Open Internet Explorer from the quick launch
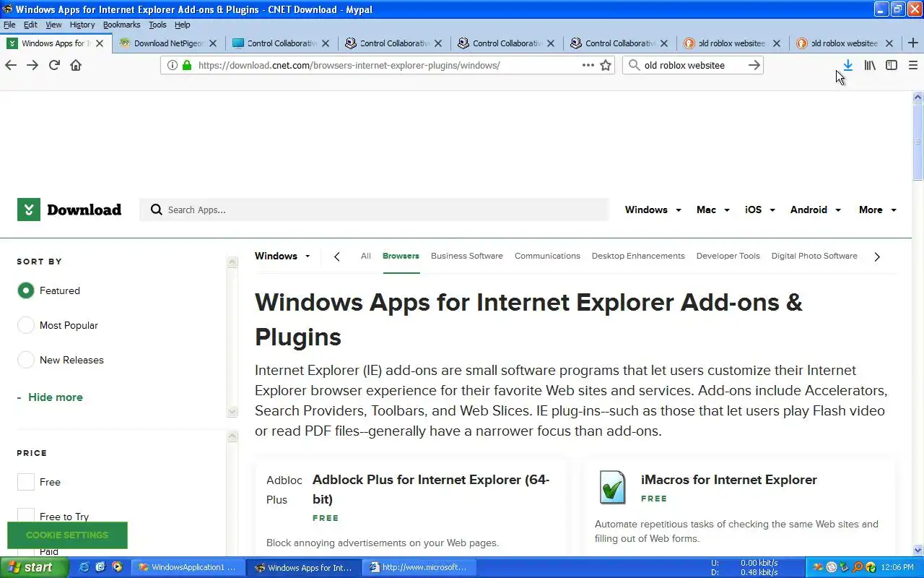 coord(84,567)
